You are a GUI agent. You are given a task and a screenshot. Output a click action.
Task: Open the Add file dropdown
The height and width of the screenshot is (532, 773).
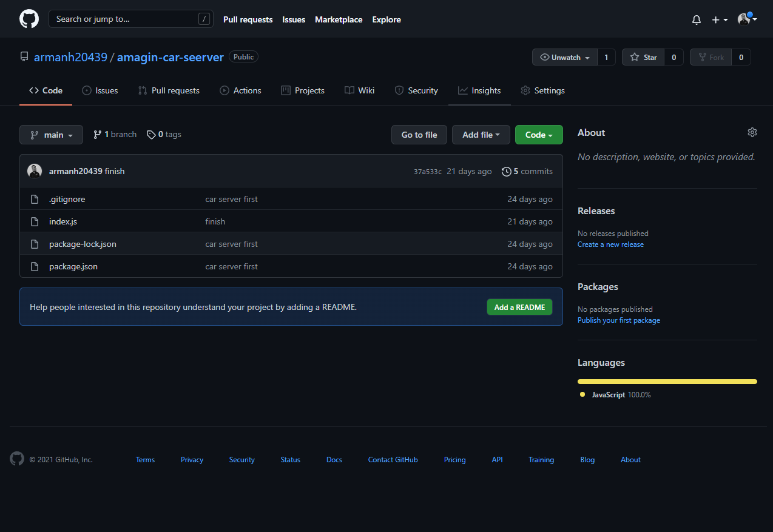click(481, 135)
